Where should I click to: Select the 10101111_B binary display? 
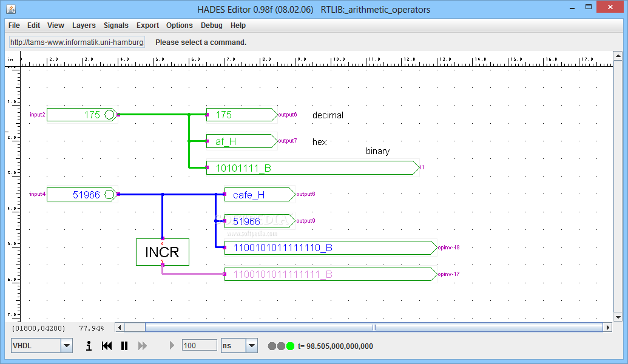coord(313,168)
